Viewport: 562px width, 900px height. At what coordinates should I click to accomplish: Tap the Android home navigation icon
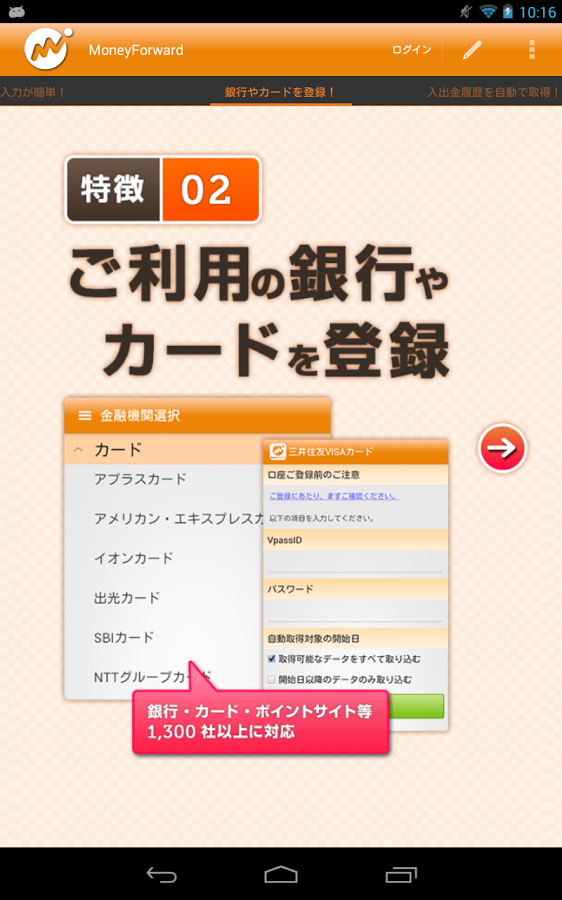pos(281,874)
